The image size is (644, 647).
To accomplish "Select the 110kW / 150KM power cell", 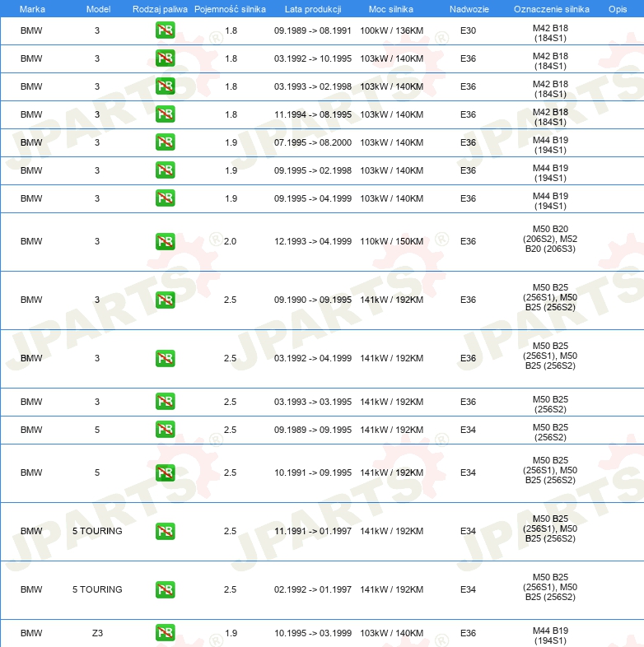I will [392, 241].
